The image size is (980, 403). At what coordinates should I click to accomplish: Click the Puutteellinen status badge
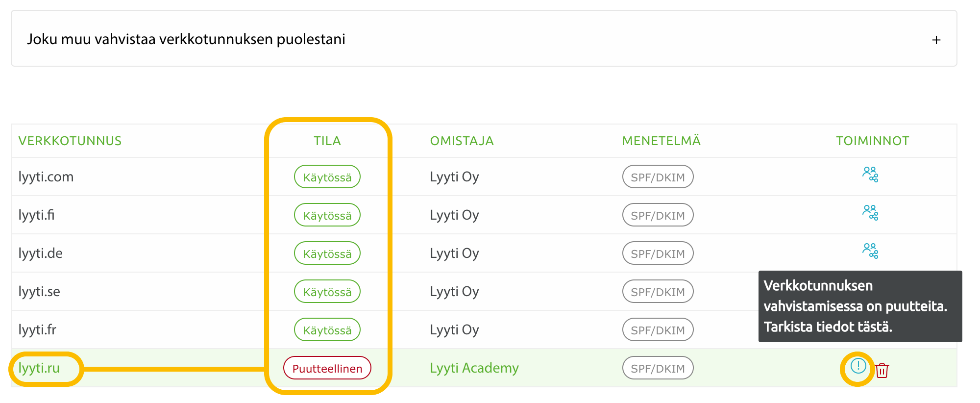point(327,368)
